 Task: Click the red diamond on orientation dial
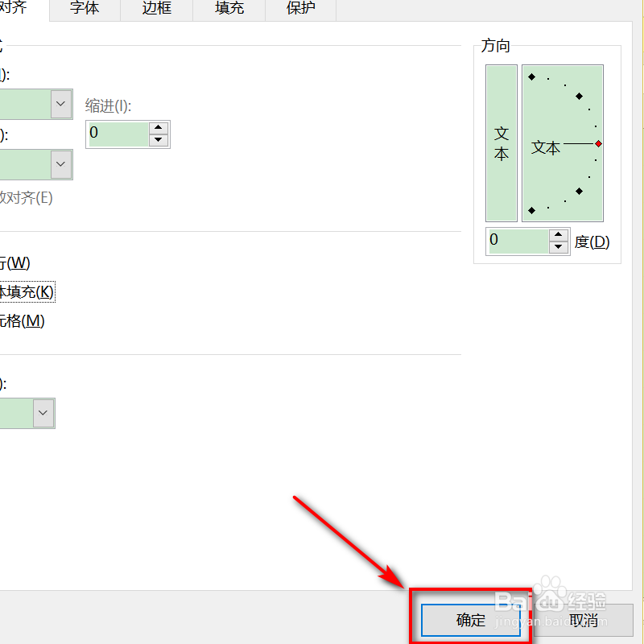pyautogui.click(x=598, y=143)
